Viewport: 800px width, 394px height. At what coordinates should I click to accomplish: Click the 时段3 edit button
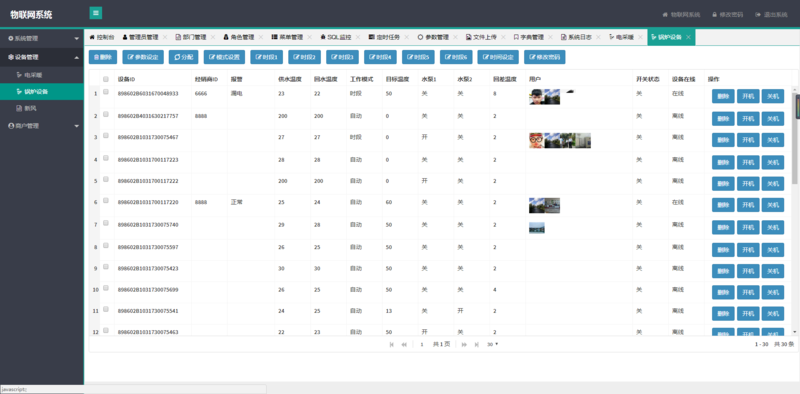[x=342, y=57]
